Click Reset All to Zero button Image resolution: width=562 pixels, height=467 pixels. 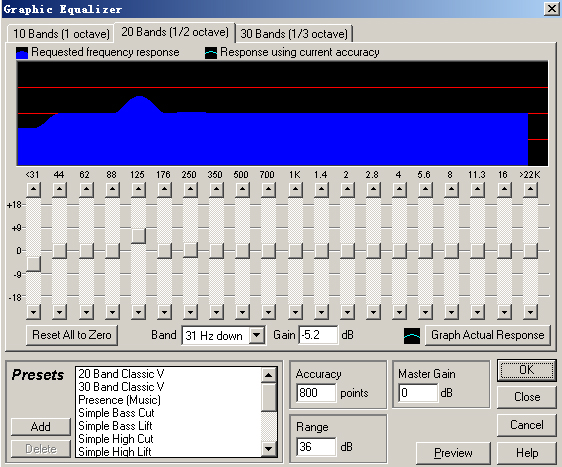tap(72, 335)
